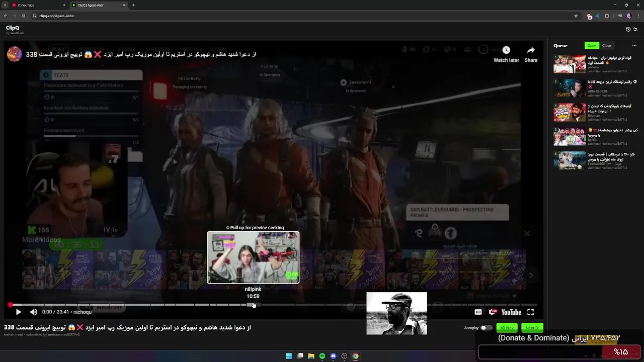
Task: Mute the video using the speaker icon
Action: (x=34, y=312)
